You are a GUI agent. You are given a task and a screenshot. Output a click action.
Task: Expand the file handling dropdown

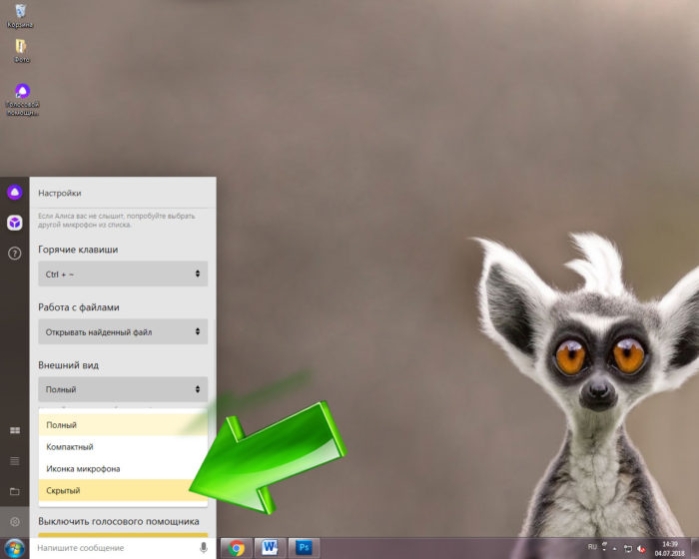pos(123,332)
